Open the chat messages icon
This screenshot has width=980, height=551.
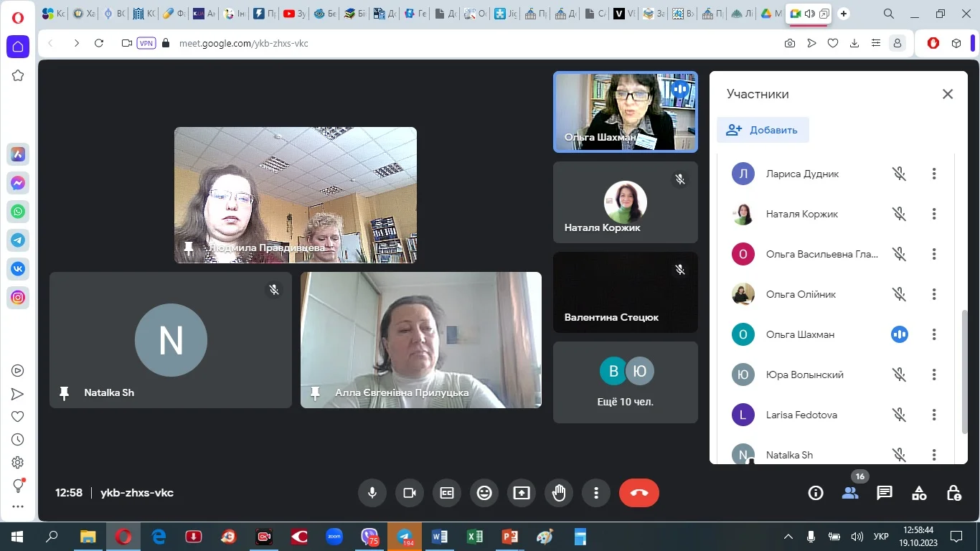(884, 493)
